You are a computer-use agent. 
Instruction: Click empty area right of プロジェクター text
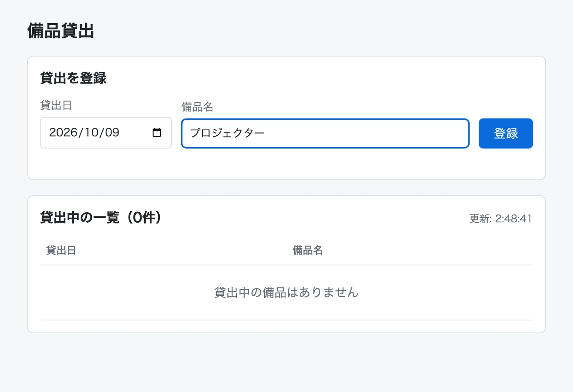[x=365, y=133]
